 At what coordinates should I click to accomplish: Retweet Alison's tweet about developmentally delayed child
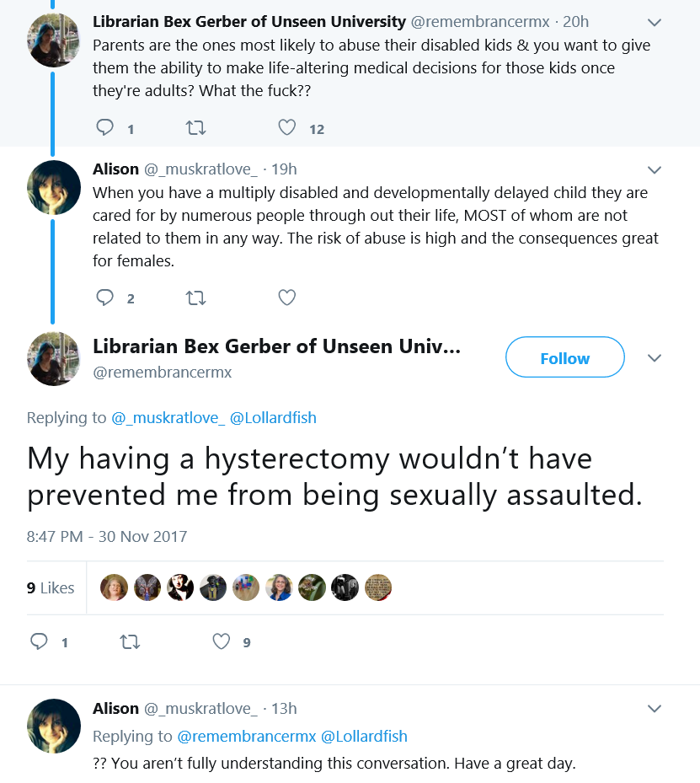[195, 298]
